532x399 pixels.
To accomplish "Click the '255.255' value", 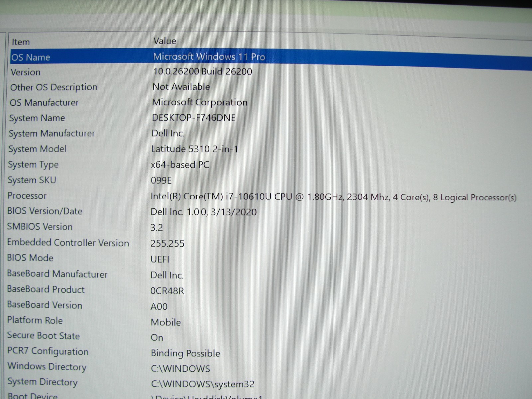I will click(167, 244).
